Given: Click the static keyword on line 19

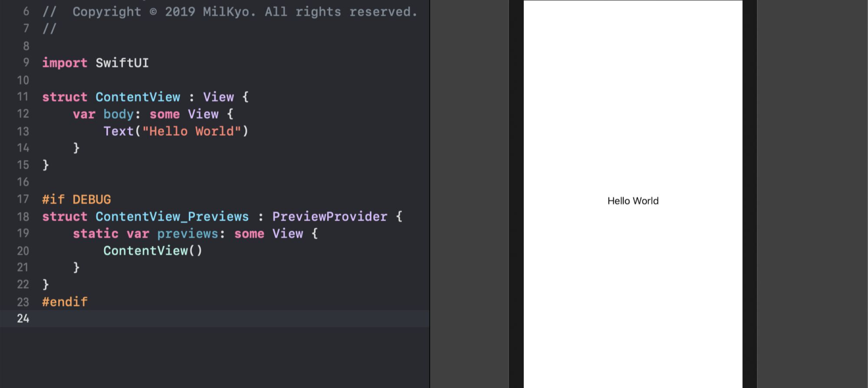Looking at the screenshot, I should [95, 234].
